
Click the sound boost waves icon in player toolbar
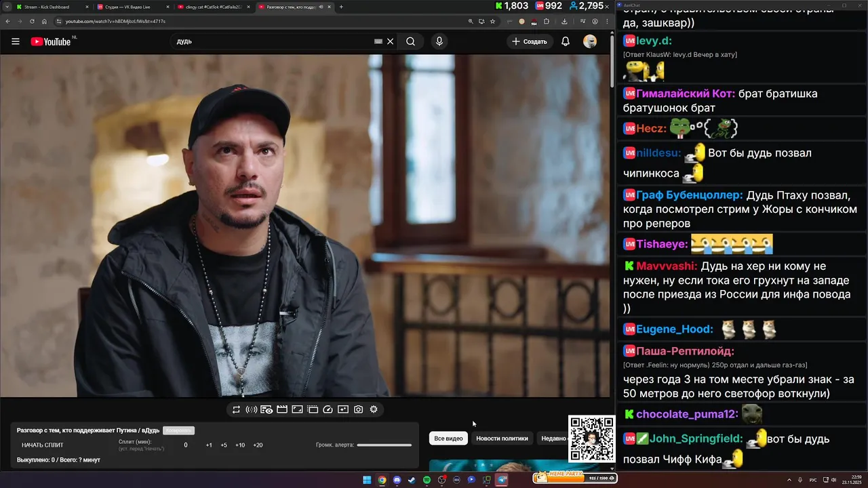pyautogui.click(x=251, y=409)
